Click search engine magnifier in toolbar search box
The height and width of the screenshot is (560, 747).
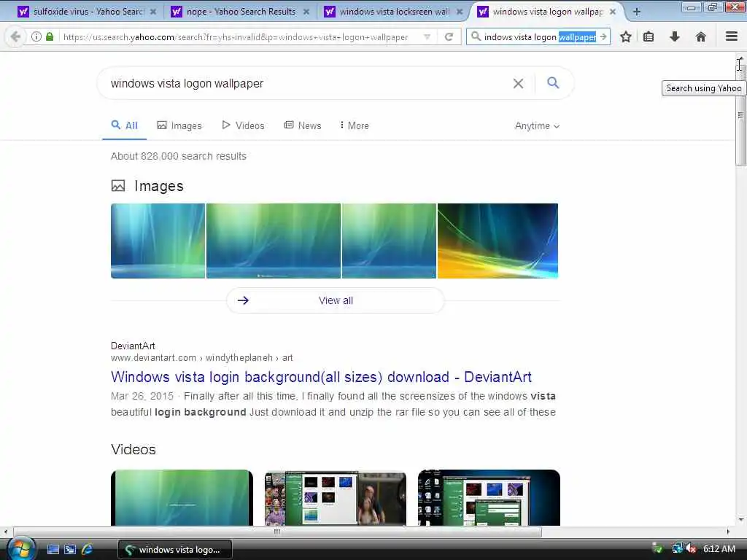coord(476,36)
